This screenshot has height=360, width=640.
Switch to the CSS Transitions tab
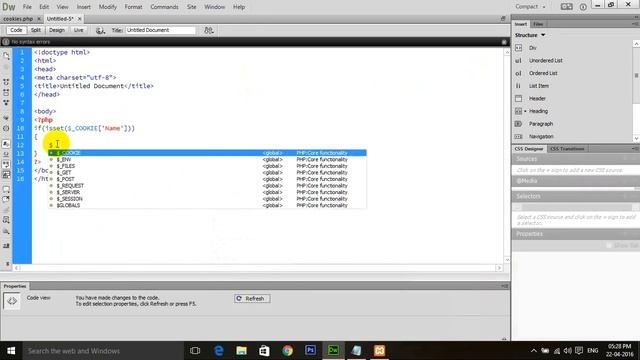click(567, 149)
